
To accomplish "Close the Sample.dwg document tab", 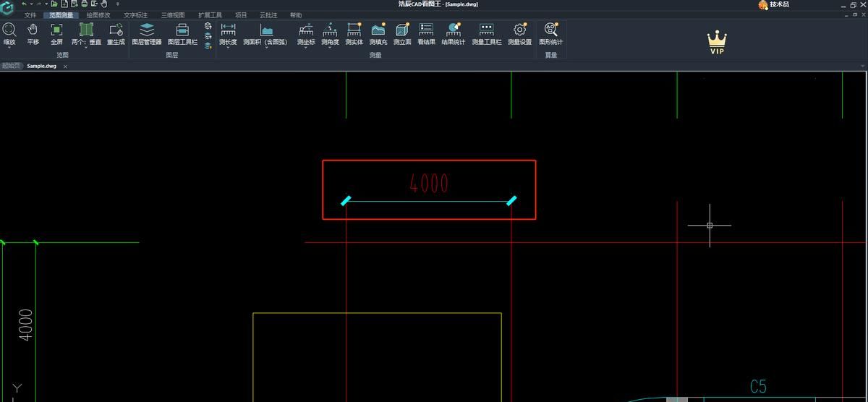I will (x=65, y=67).
